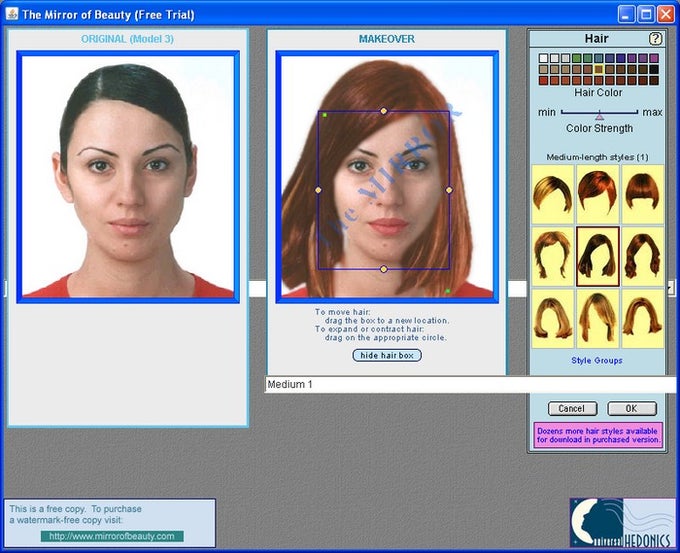680x553 pixels.
Task: Confirm the hairstyle with OK
Action: pos(632,409)
